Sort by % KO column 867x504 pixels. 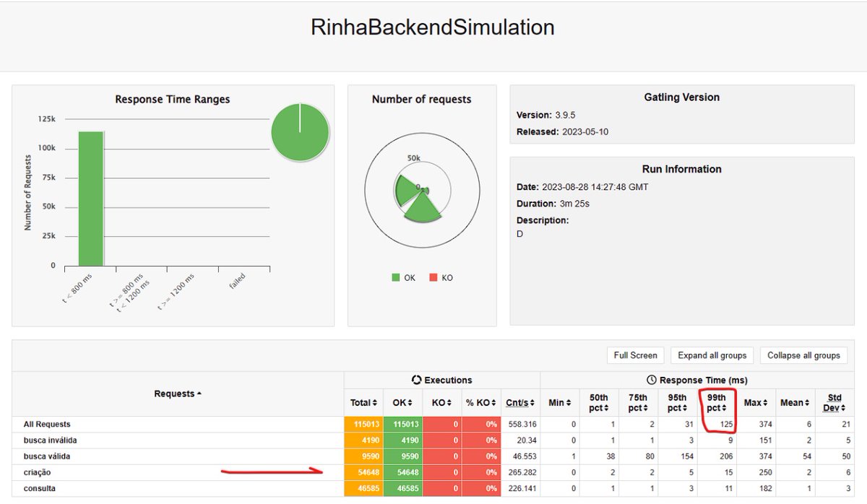pyautogui.click(x=481, y=402)
